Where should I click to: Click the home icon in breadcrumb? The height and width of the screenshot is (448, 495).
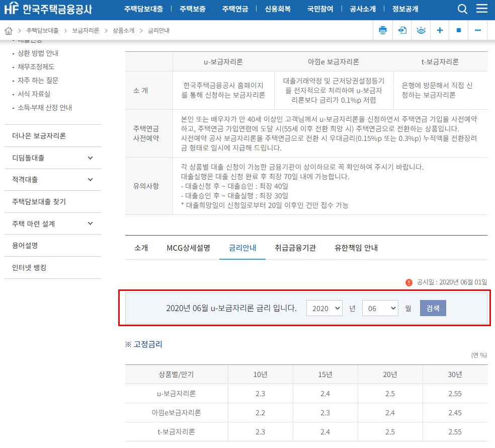click(x=9, y=31)
